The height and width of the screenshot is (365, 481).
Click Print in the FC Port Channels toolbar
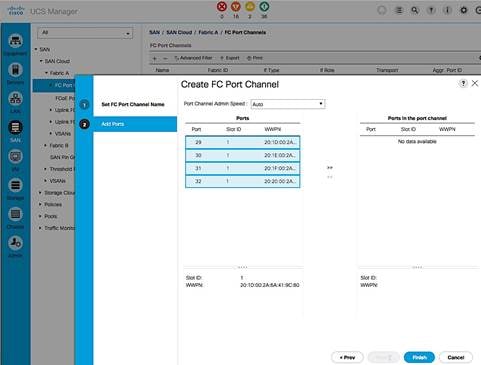click(x=255, y=58)
